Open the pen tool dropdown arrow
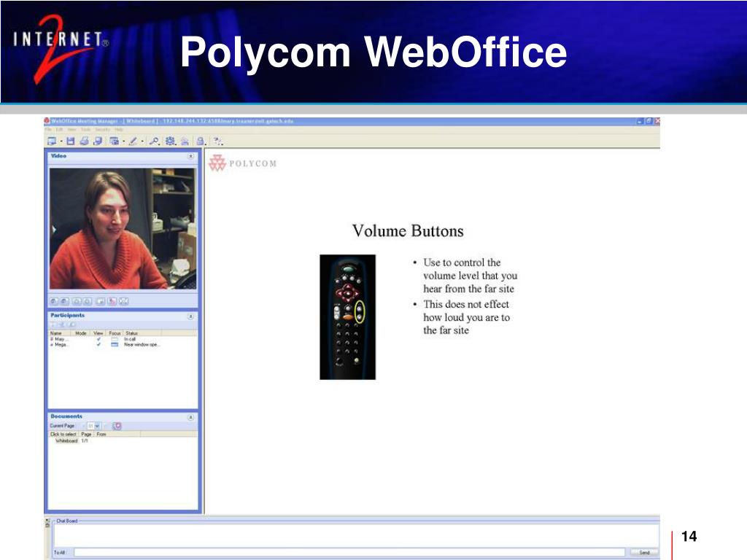The height and width of the screenshot is (560, 747). coord(142,141)
